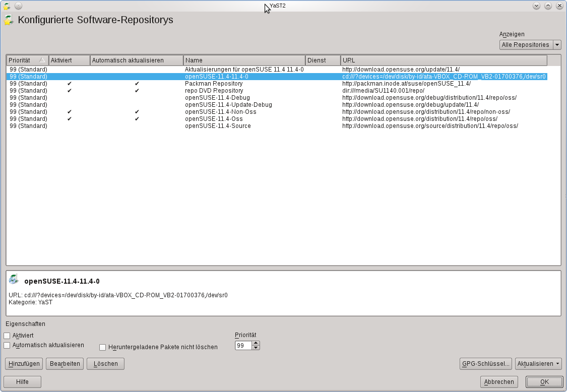
Task: Click Bearbeiten to edit the repository
Action: (65, 364)
